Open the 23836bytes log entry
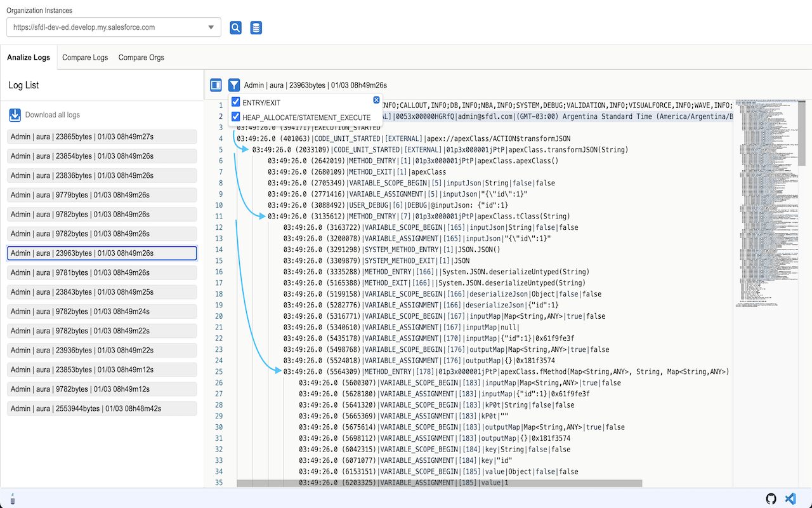This screenshot has height=508, width=812. click(x=102, y=175)
